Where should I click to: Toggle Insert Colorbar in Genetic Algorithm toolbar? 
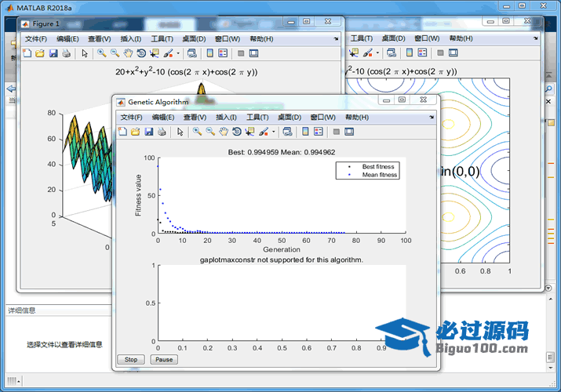click(x=304, y=132)
